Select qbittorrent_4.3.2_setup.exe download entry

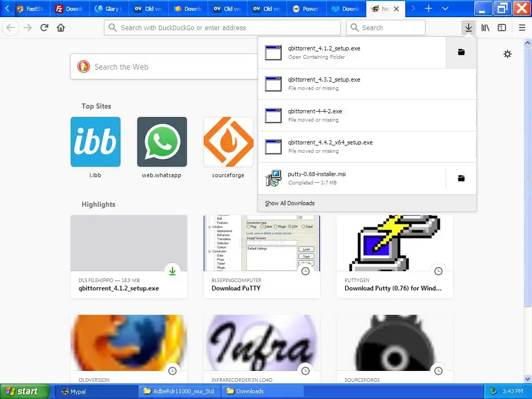[x=367, y=84]
